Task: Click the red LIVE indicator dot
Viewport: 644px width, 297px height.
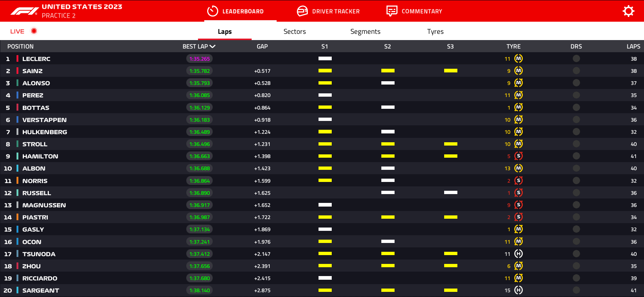Action: tap(34, 31)
